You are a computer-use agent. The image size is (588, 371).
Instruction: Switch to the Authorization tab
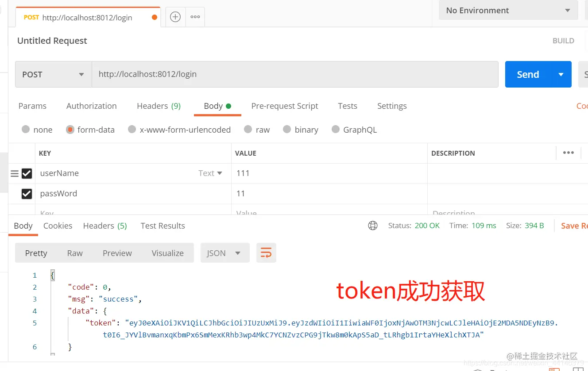(92, 106)
